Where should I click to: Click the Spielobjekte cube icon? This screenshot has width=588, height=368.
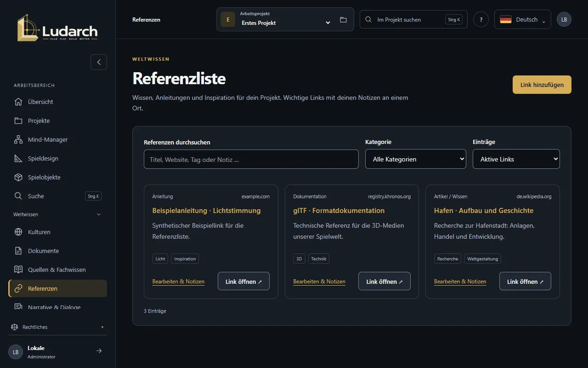click(18, 177)
